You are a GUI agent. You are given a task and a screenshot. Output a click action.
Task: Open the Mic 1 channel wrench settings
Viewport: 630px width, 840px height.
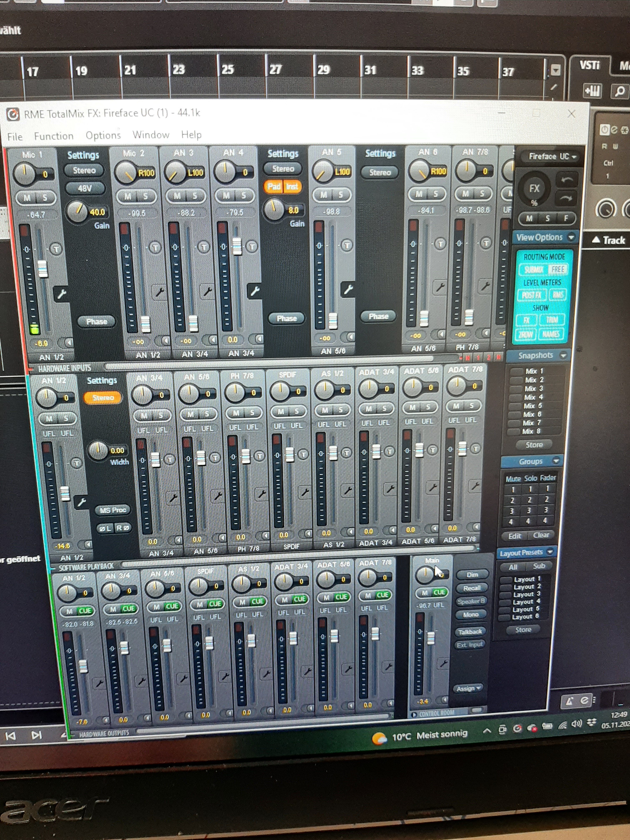(x=61, y=294)
